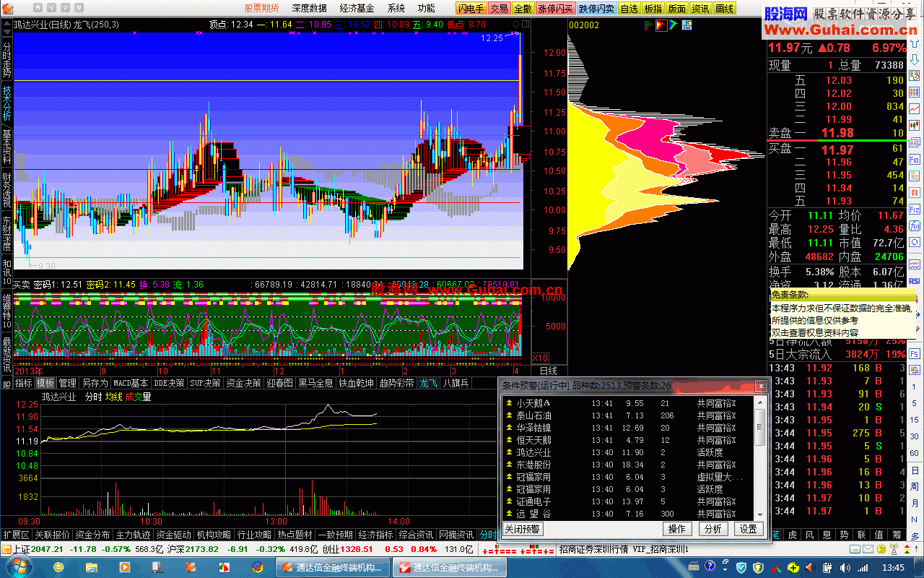Screen dimensions: 924x578
Task: Open the 系统 menu
Action: tap(396, 9)
